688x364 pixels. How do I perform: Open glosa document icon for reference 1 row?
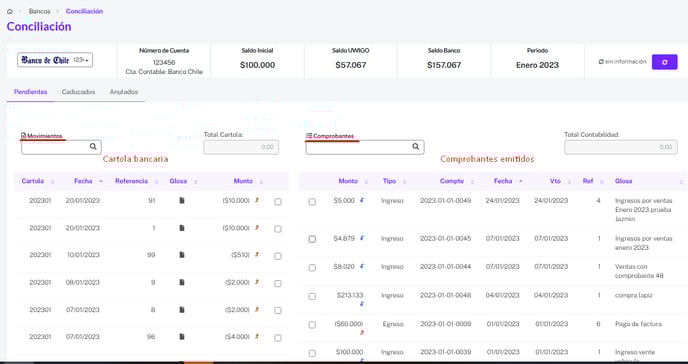point(182,228)
